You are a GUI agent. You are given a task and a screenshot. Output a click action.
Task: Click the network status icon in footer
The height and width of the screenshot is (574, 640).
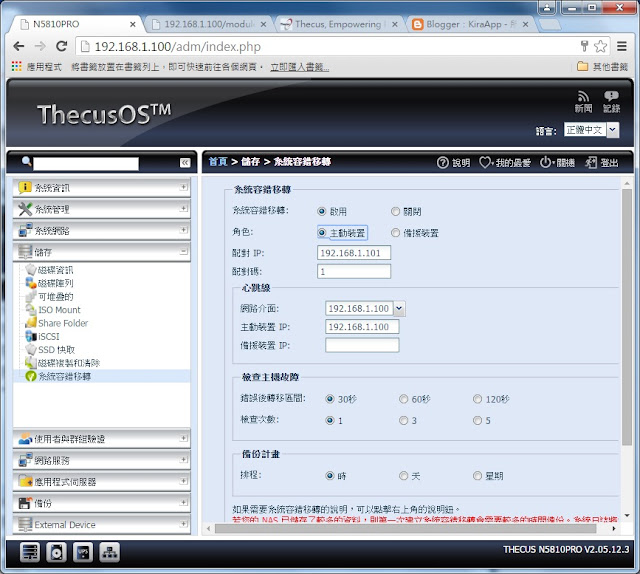(x=109, y=552)
